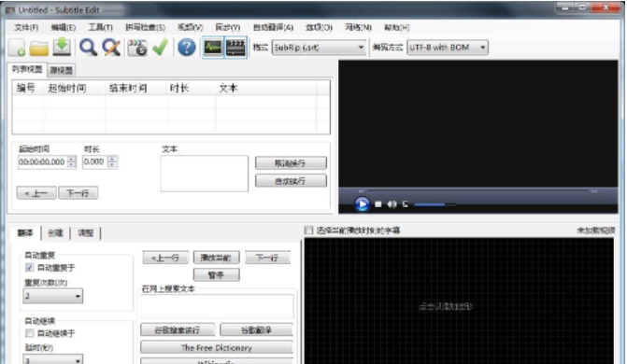Click the 结束时间 column header
This screenshot has height=364, width=627.
[x=136, y=88]
